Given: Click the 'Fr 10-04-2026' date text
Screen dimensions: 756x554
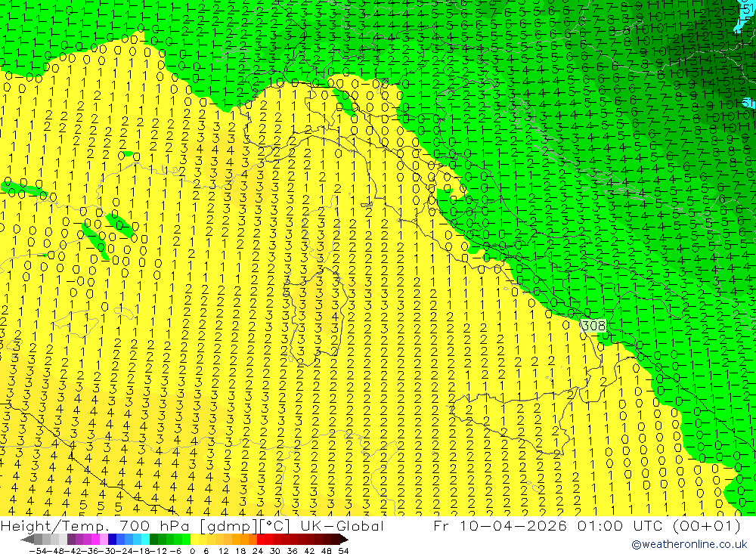Looking at the screenshot, I should tap(500, 525).
